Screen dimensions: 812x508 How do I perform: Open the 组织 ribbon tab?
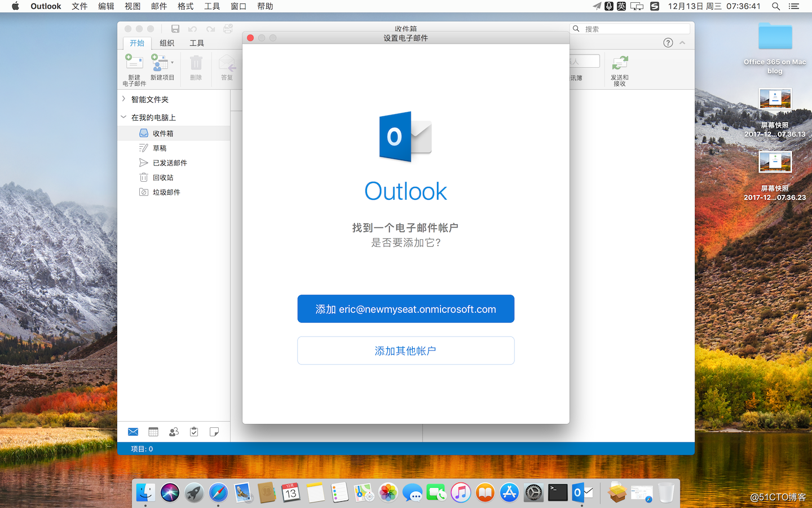pyautogui.click(x=167, y=43)
